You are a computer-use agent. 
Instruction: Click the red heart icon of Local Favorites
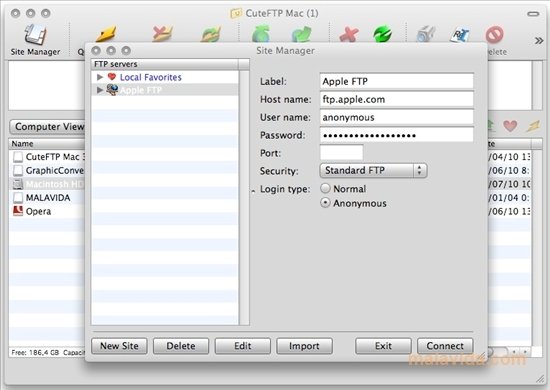pos(112,77)
